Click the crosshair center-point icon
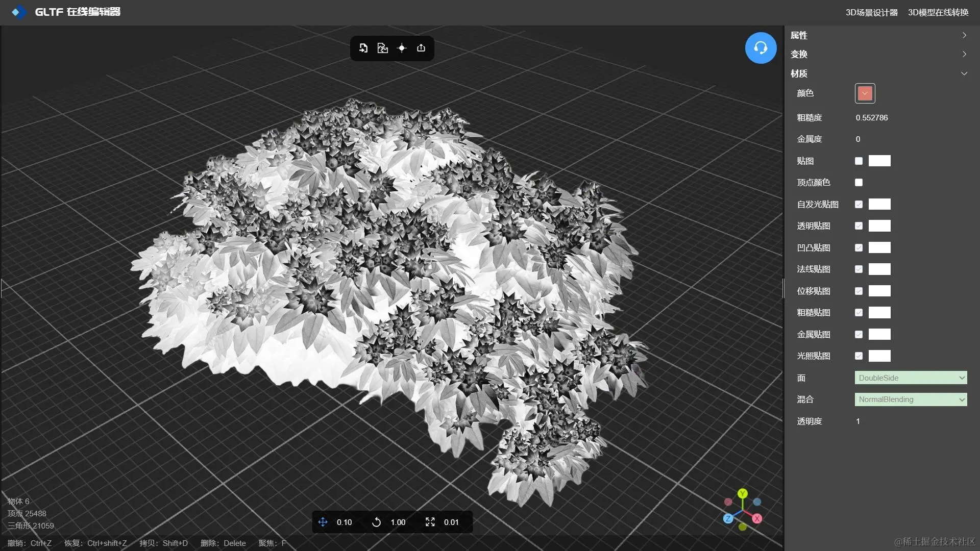980x551 pixels. pyautogui.click(x=402, y=48)
